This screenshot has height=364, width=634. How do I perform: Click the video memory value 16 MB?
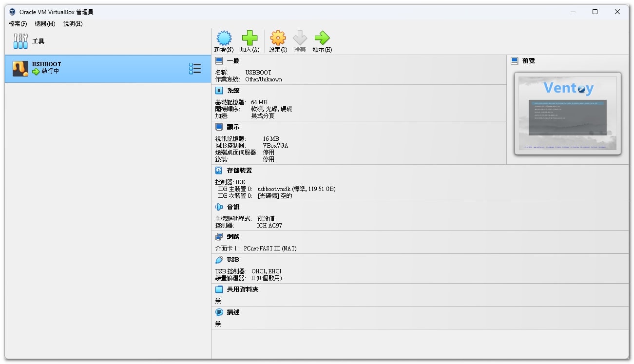pyautogui.click(x=271, y=139)
